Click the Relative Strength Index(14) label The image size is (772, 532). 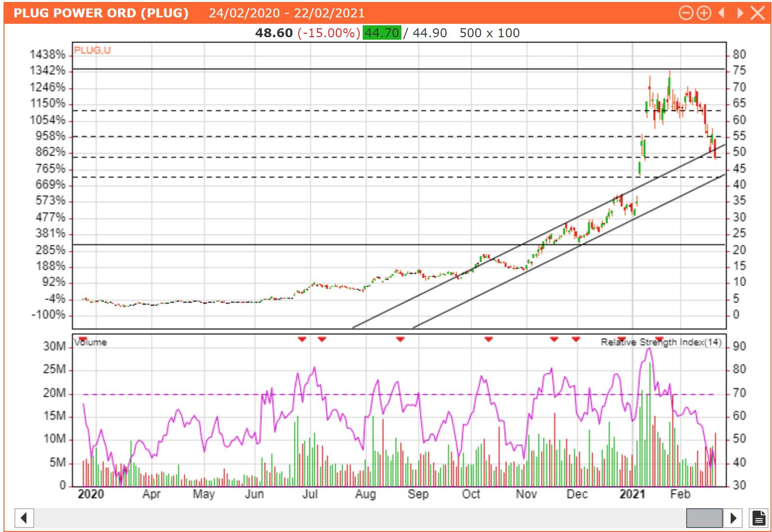coord(661,342)
